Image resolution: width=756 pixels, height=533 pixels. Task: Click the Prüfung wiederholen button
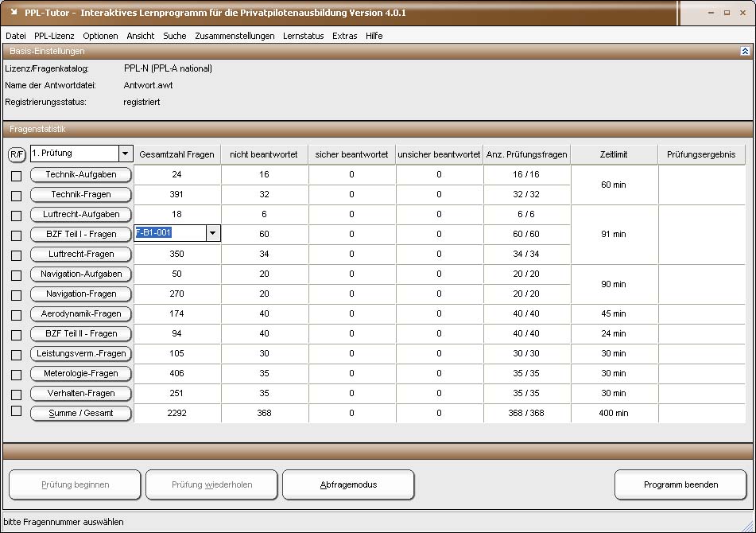coord(211,484)
